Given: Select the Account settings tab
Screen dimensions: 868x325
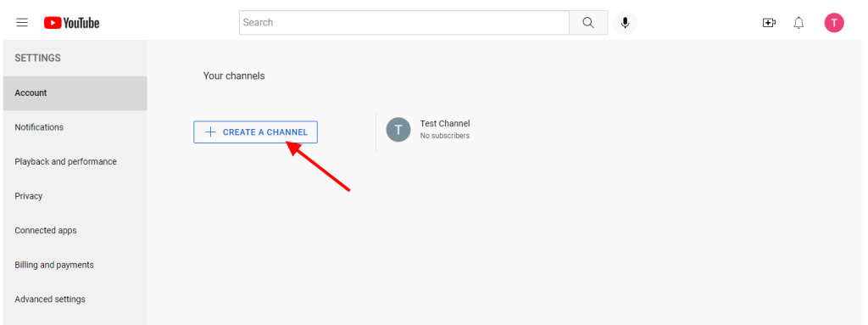Looking at the screenshot, I should point(75,93).
